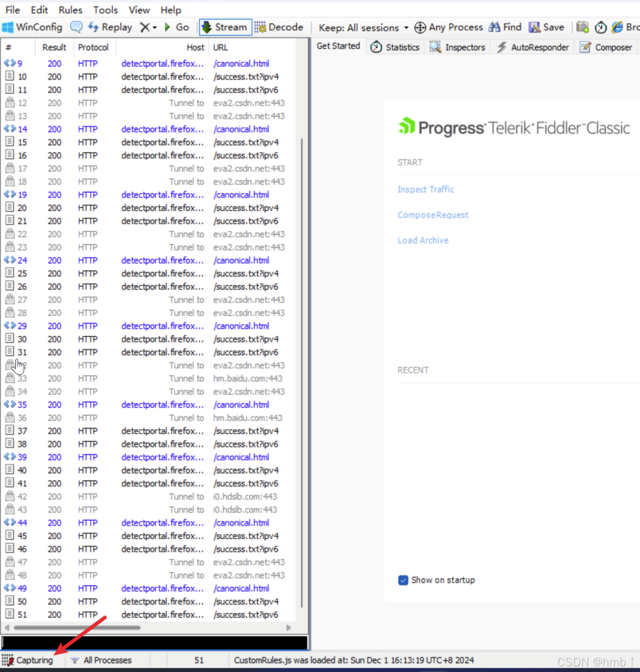Select session 36 lock icon
Image resolution: width=640 pixels, height=672 pixels.
9,417
